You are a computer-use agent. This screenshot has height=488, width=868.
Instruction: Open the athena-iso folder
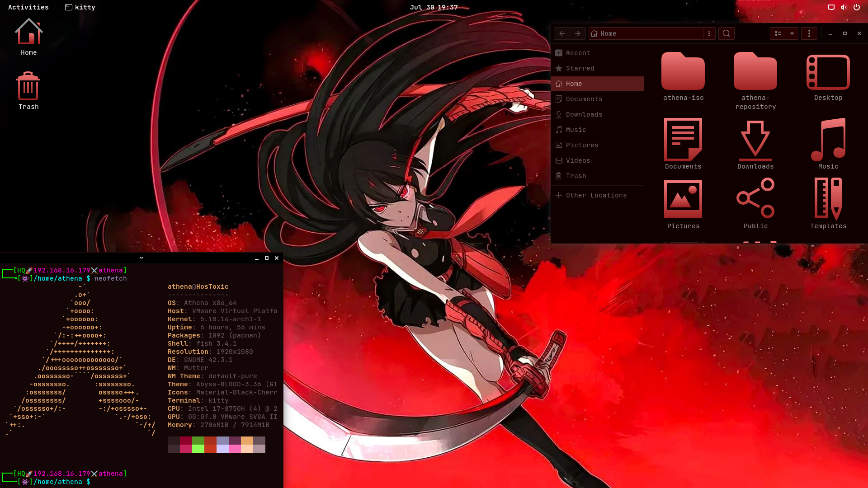pos(683,72)
